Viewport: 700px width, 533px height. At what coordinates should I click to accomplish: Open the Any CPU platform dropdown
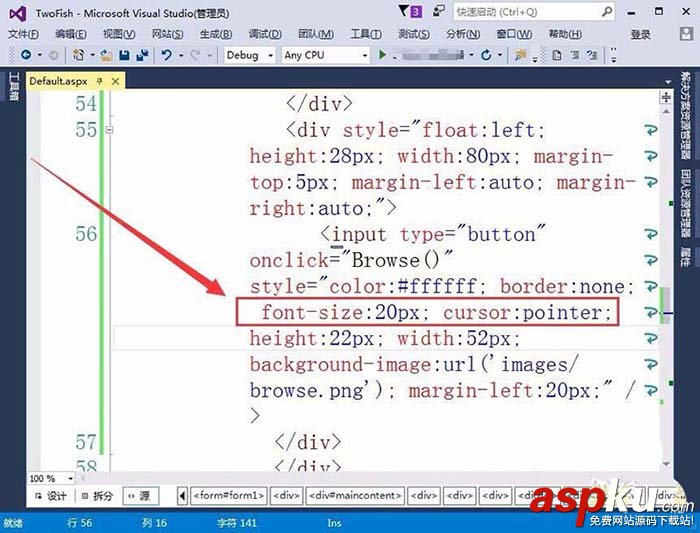(325, 55)
